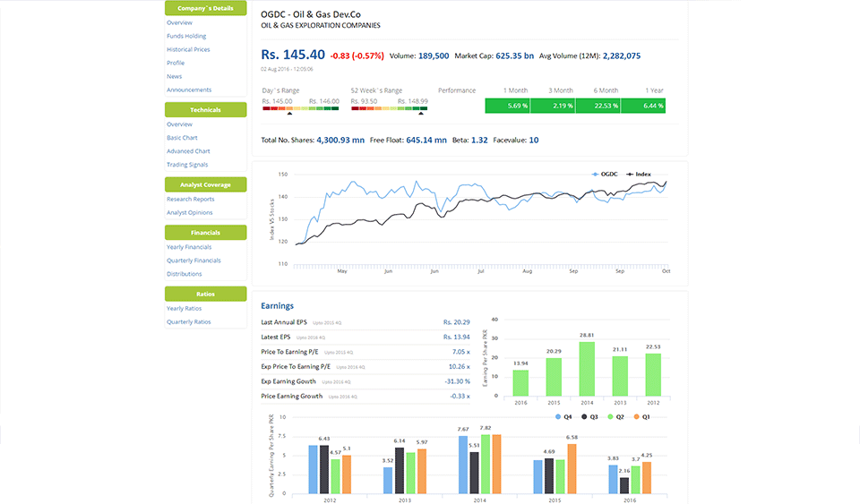Screen dimensions: 860x504
Task: Open Trading Signals in Technicals
Action: click(x=187, y=165)
